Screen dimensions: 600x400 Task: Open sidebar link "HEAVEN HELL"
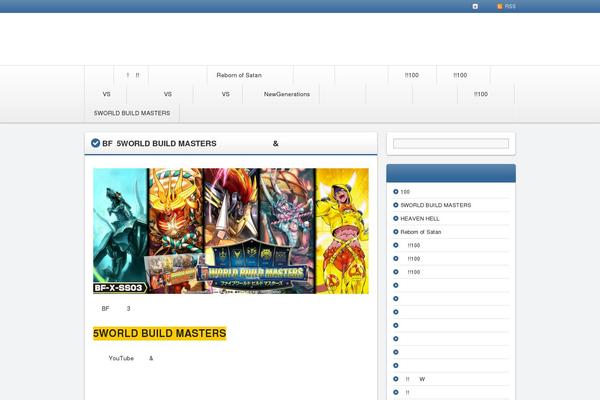coord(420,219)
